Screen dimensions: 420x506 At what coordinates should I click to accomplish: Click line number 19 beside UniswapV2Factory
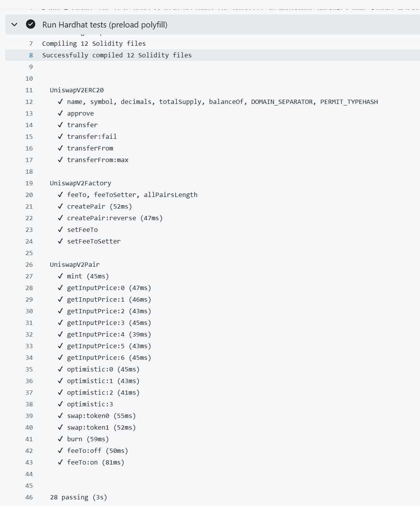tap(29, 183)
